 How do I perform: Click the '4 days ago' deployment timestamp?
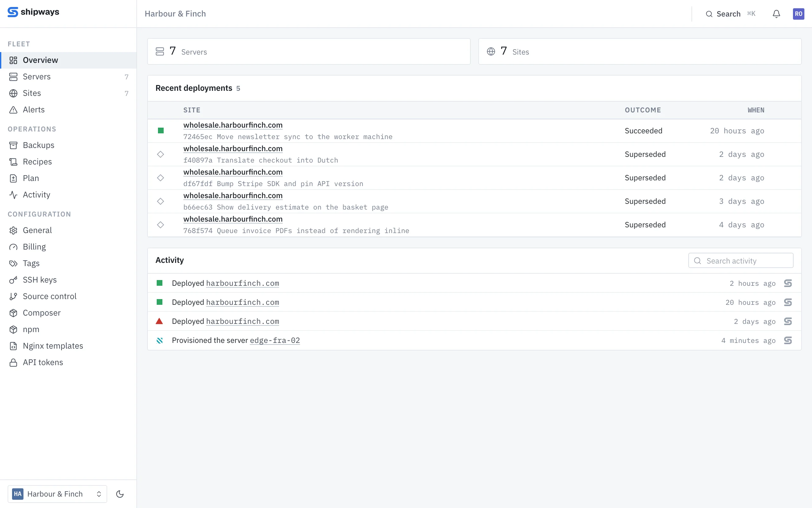point(742,225)
